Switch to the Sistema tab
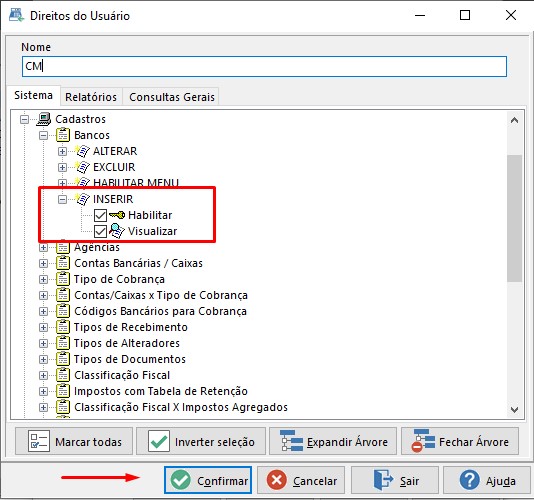The image size is (534, 500). 33,95
